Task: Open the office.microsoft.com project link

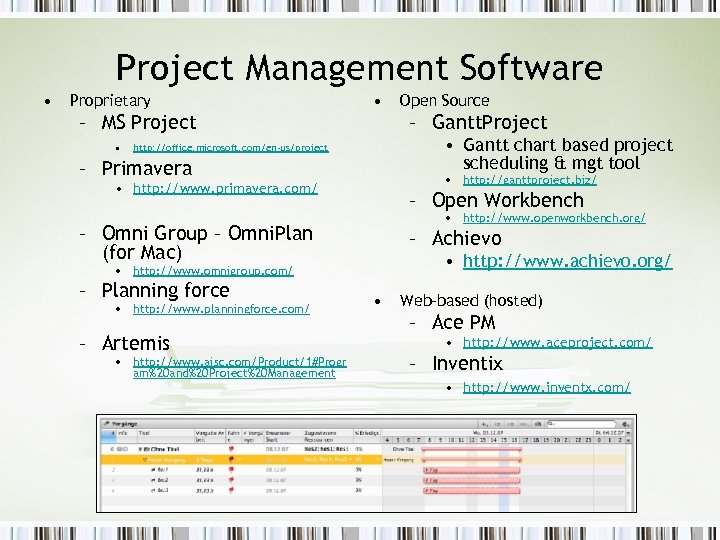Action: coord(231,147)
